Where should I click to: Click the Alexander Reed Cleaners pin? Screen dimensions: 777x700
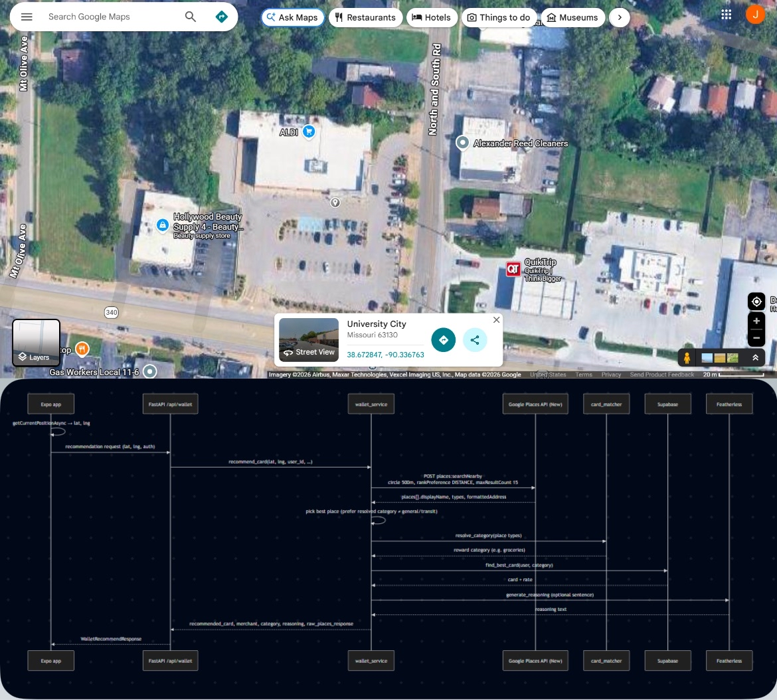462,143
